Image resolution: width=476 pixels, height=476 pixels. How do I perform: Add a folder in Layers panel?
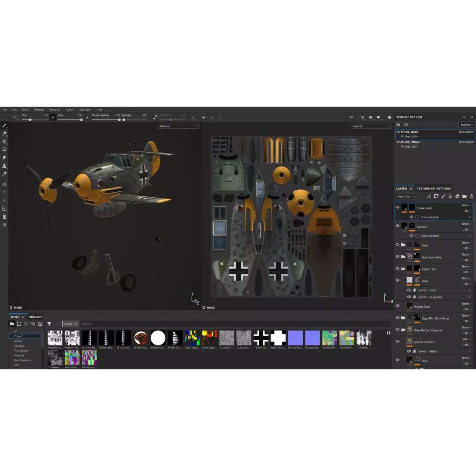(465, 197)
